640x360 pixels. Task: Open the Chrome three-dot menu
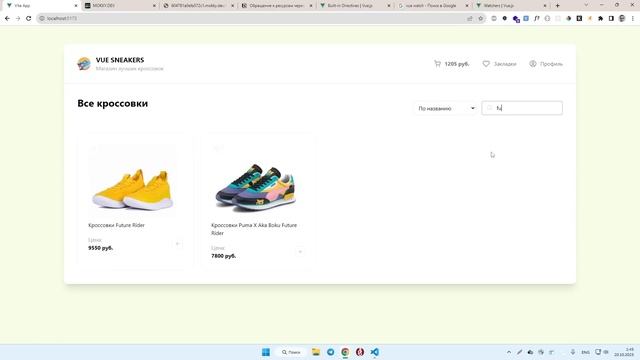point(633,18)
